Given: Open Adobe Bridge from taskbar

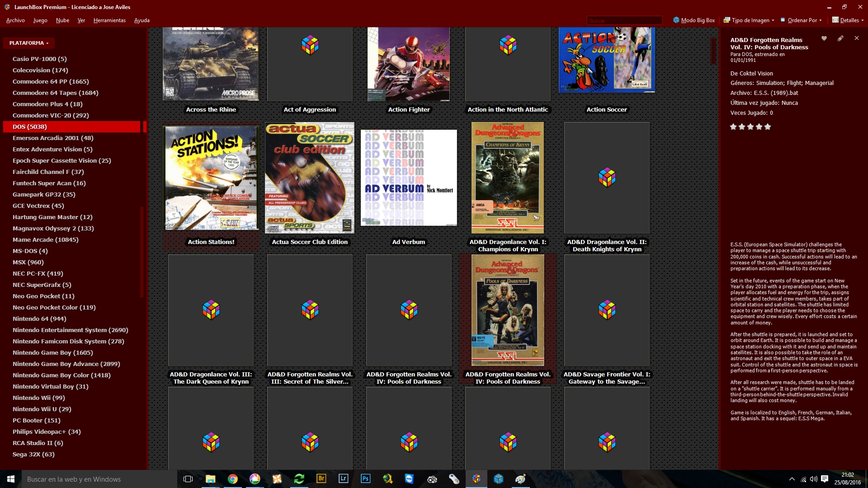Looking at the screenshot, I should [x=321, y=479].
